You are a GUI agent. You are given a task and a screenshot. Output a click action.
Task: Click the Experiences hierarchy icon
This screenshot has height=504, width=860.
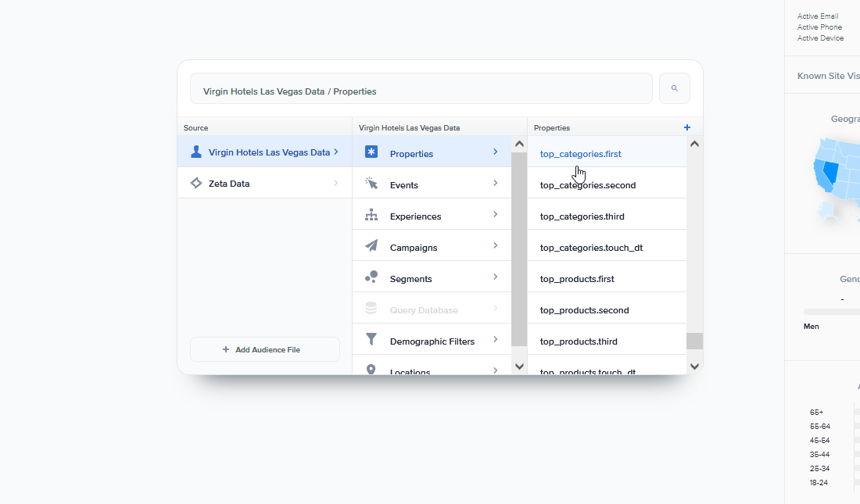(371, 215)
